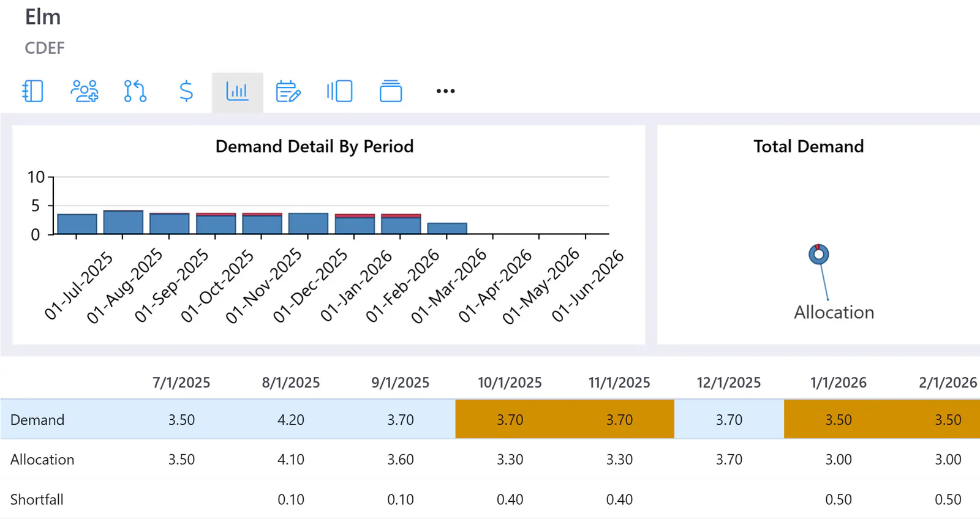Click the Allocation value 3.70 for 12/1/2025

point(729,460)
